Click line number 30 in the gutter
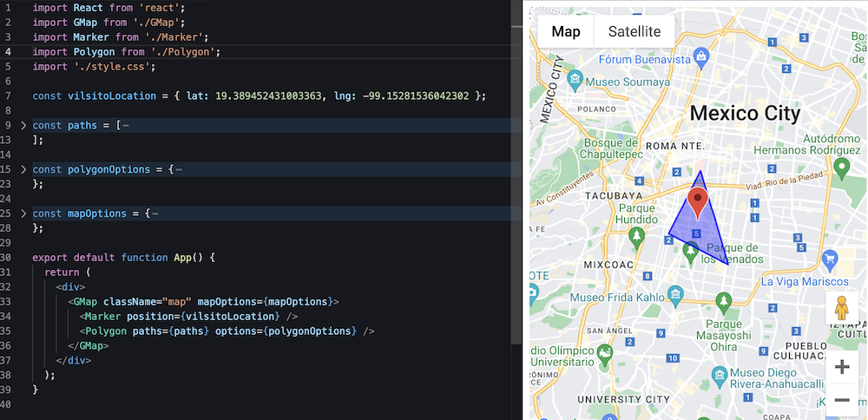Image resolution: width=868 pixels, height=420 pixels. click(x=5, y=258)
